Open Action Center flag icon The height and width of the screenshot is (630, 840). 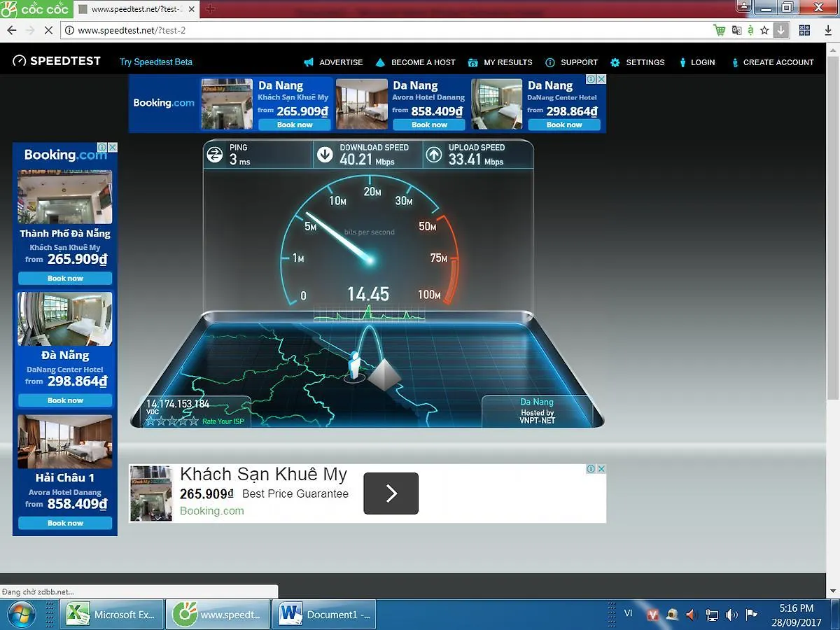[752, 615]
